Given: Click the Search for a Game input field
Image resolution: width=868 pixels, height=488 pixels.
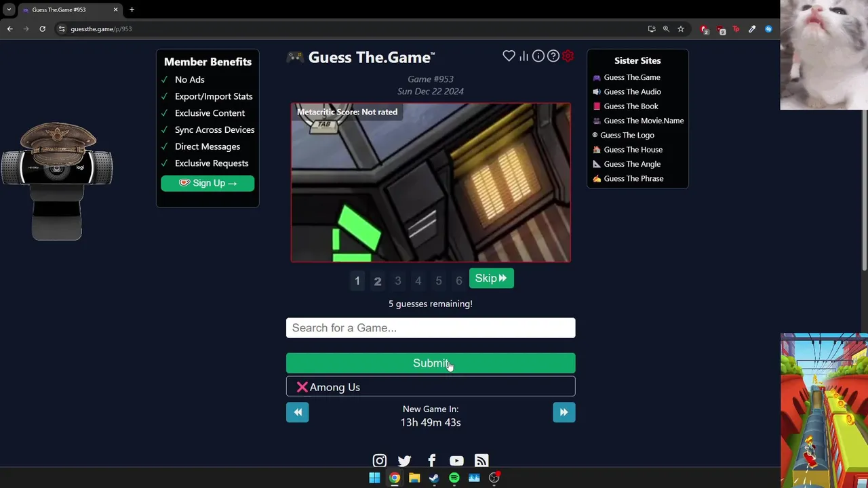Looking at the screenshot, I should point(431,328).
